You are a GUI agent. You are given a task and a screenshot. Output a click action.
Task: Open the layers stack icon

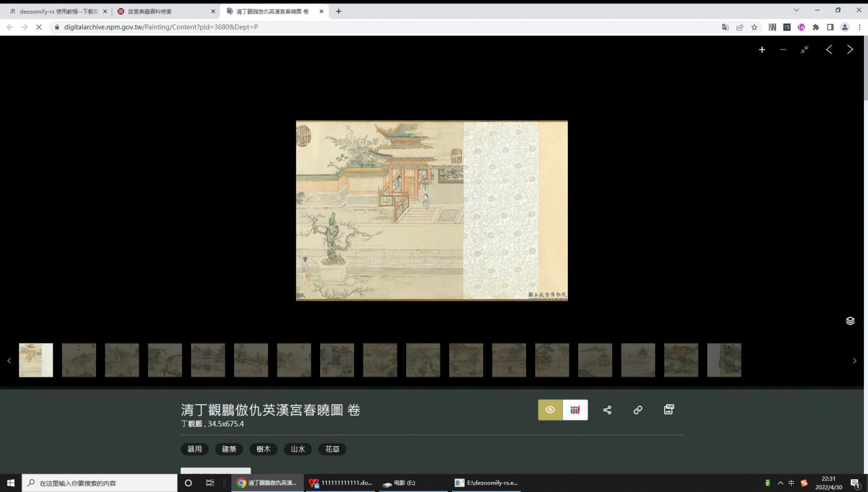pos(850,321)
